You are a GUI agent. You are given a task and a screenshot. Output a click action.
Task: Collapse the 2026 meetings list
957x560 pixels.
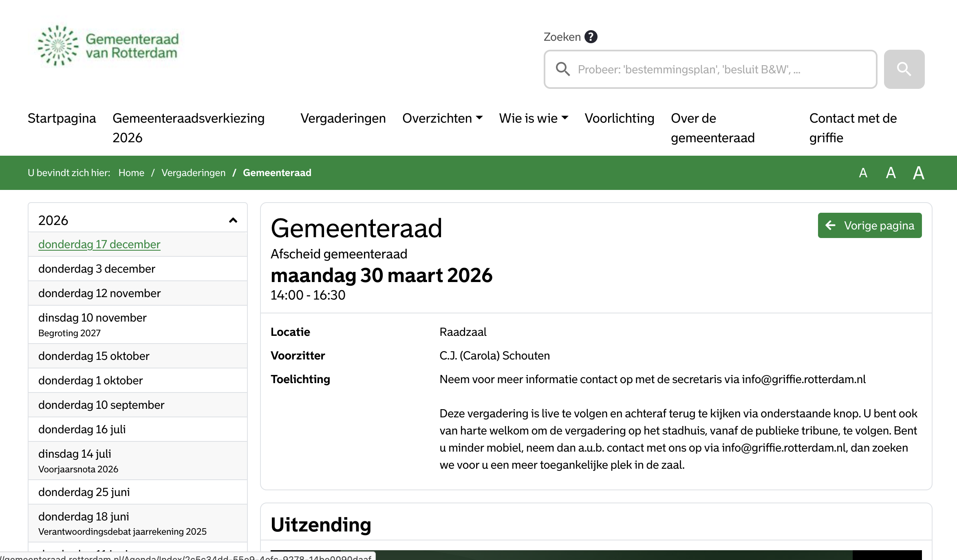click(x=233, y=220)
